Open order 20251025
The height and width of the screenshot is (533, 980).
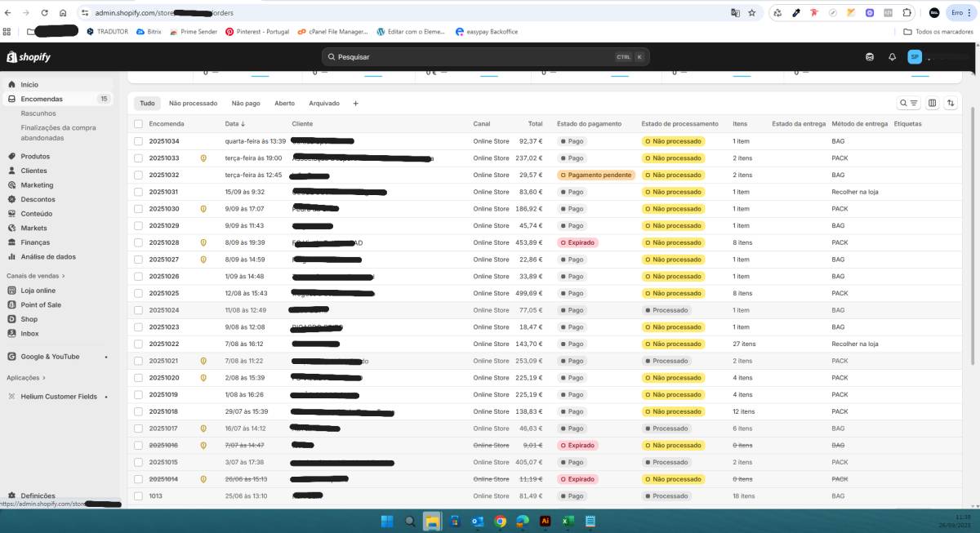[164, 293]
